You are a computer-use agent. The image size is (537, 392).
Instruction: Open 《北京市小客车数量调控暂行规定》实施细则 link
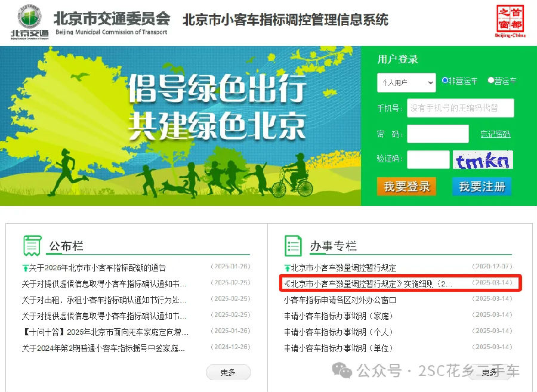368,284
